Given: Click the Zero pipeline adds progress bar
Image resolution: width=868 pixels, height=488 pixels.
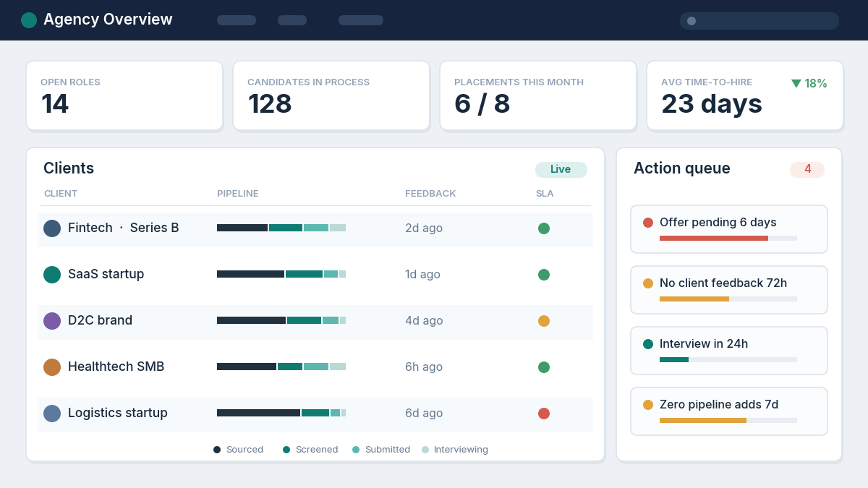Looking at the screenshot, I should 728,420.
